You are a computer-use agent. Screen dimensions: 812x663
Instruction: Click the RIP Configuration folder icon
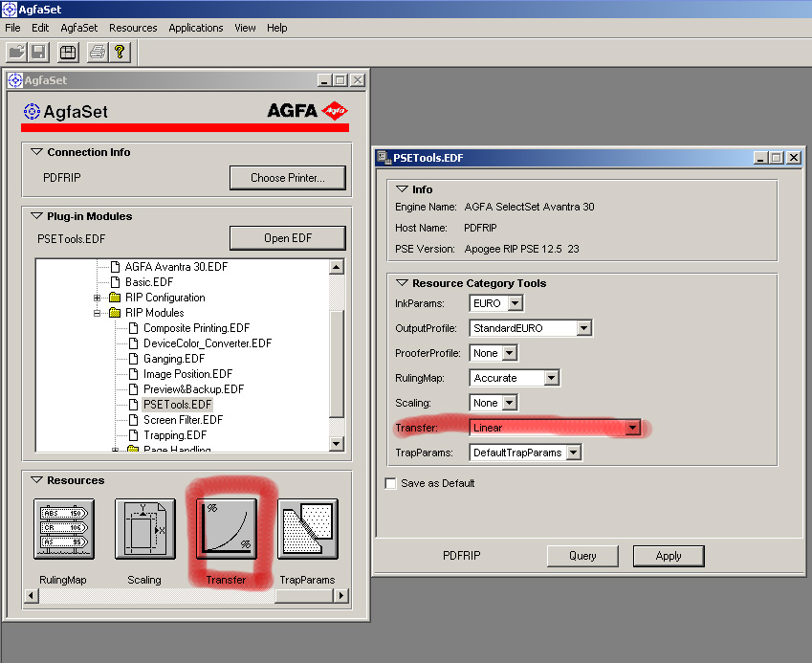115,298
